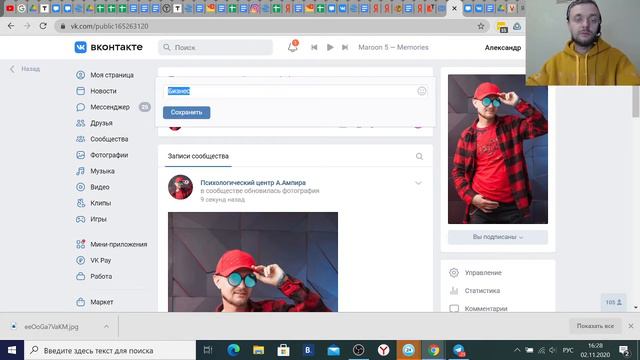Open Windows Start menu
This screenshot has width=640, height=360.
12,350
